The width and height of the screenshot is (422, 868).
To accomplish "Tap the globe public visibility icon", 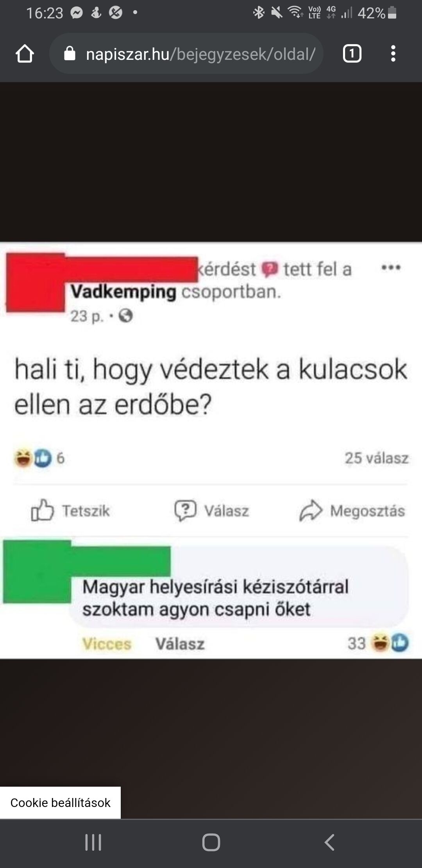I will pos(125,316).
